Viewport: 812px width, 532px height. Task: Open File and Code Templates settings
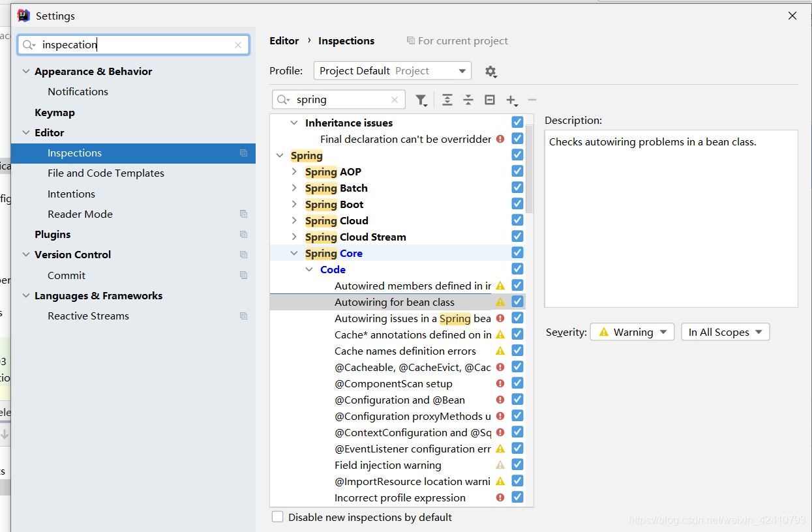pyautogui.click(x=106, y=173)
